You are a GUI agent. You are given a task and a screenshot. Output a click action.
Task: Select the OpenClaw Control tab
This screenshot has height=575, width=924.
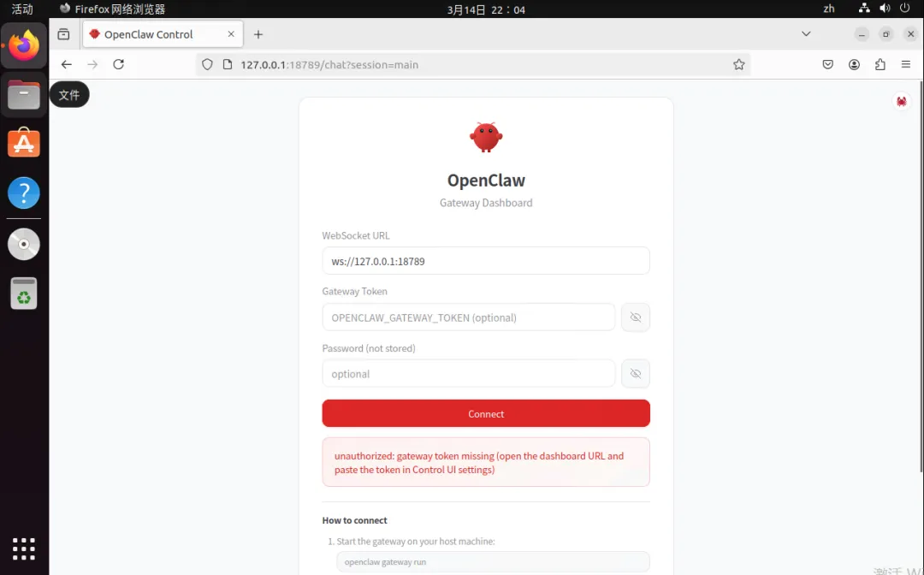pos(163,34)
